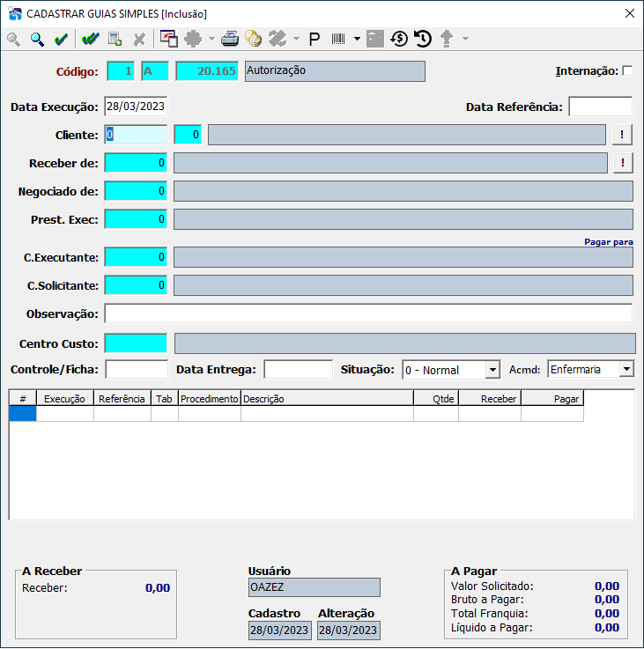Screen dimensions: 644x649
Task: Click the Pagar para link
Action: pyautogui.click(x=609, y=241)
